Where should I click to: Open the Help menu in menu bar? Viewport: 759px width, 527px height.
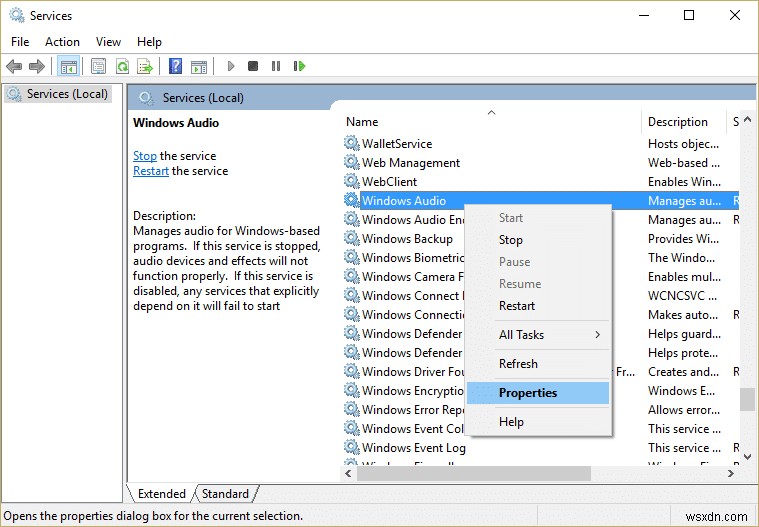pyautogui.click(x=149, y=42)
